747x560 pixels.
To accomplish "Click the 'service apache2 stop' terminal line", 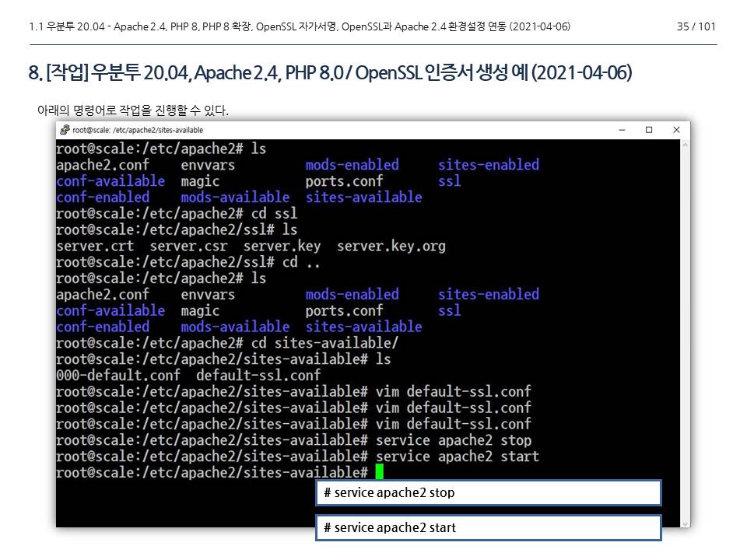I will (293, 440).
